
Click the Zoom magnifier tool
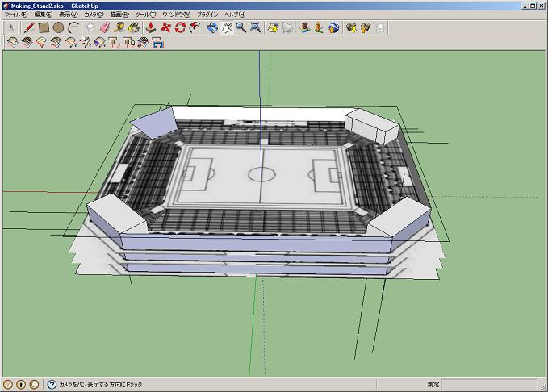[241, 27]
